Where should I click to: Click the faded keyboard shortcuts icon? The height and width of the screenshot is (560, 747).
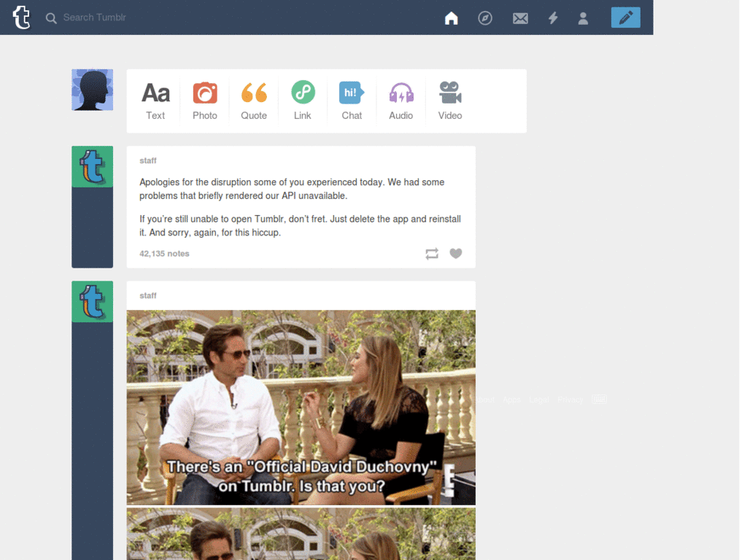[600, 399]
